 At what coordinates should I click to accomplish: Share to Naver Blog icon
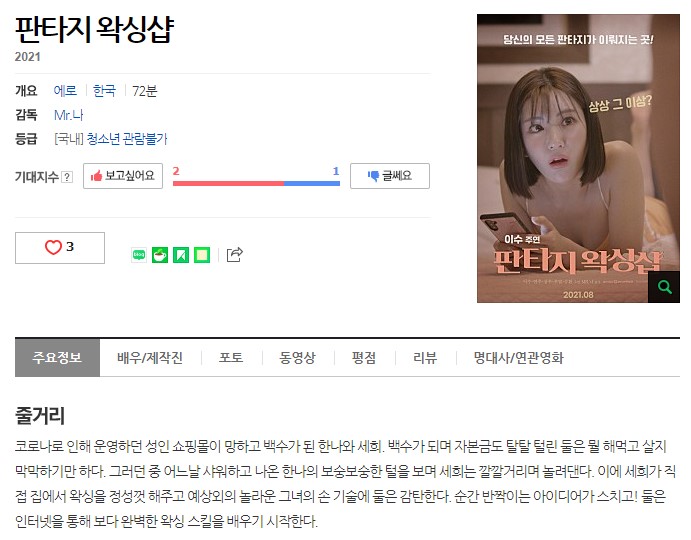(x=139, y=255)
